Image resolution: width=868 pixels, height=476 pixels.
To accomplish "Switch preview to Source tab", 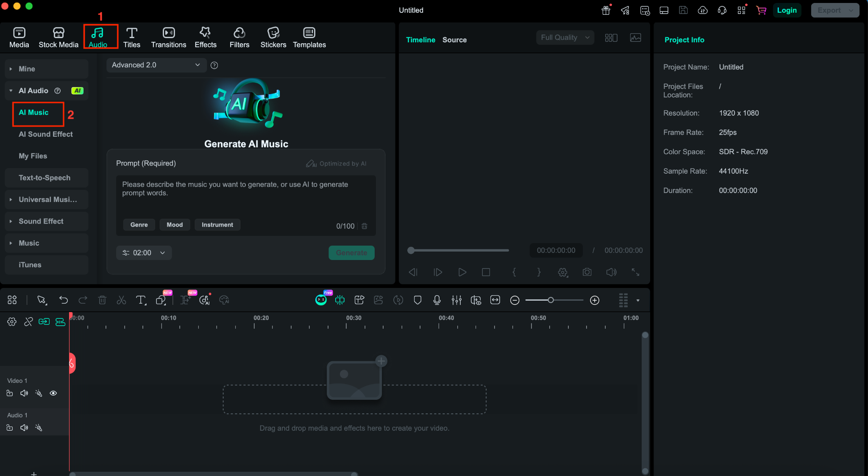I will (x=454, y=40).
